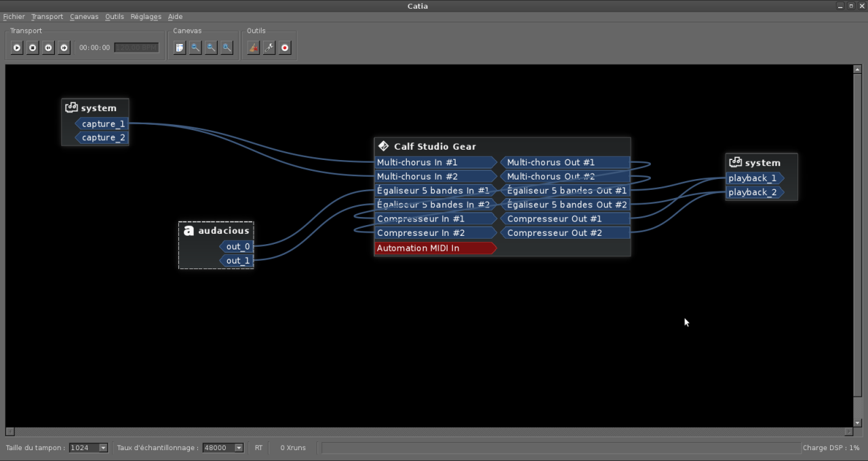
Task: Select the Égaliseur 5 bandes Out #2 port
Action: point(565,205)
